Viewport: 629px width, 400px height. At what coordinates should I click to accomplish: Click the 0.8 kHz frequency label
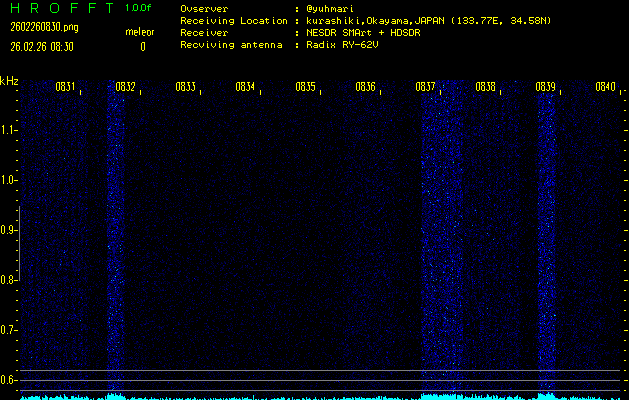point(8,280)
